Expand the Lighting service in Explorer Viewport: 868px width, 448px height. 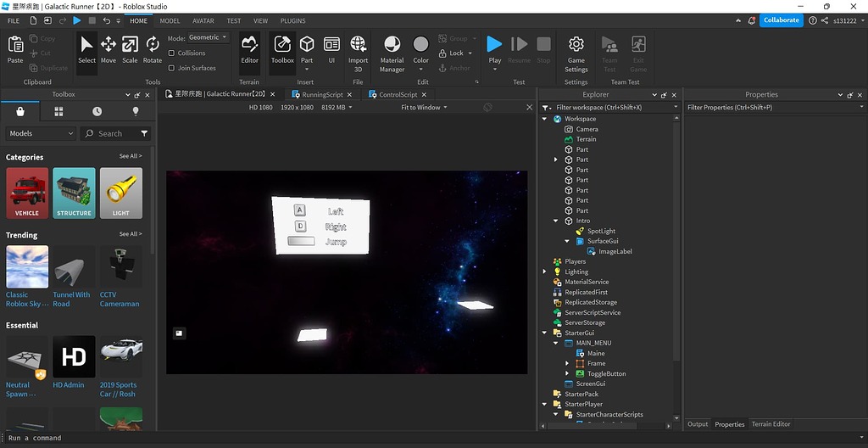click(545, 272)
